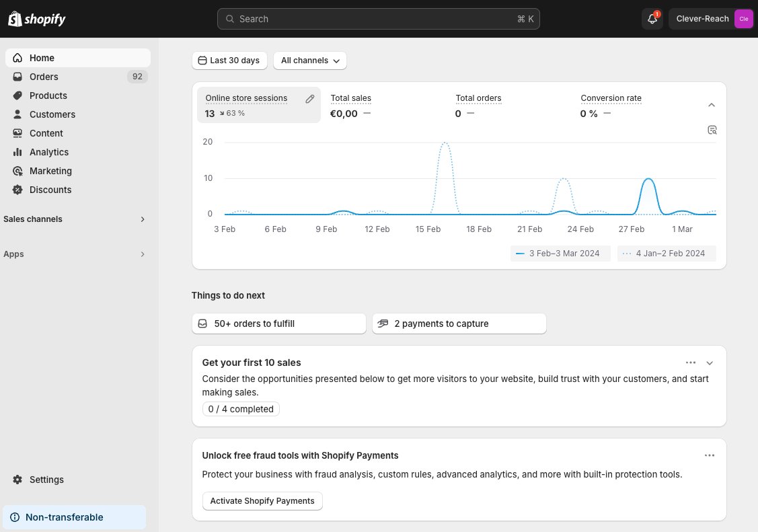Click Activate Shopify Payments button
The image size is (758, 532).
[x=262, y=501]
